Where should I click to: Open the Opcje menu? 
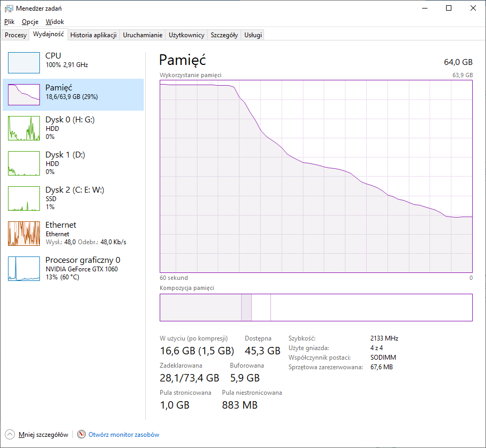[x=30, y=22]
